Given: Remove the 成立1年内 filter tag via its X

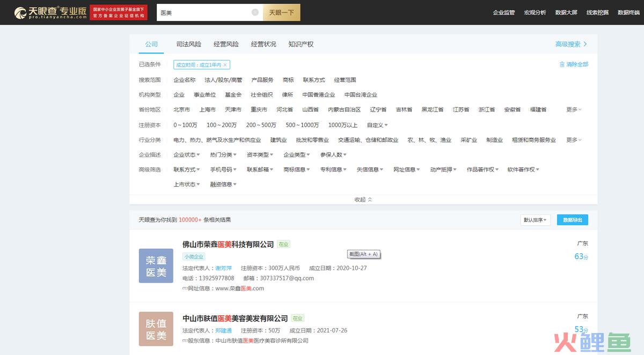Looking at the screenshot, I should point(225,65).
